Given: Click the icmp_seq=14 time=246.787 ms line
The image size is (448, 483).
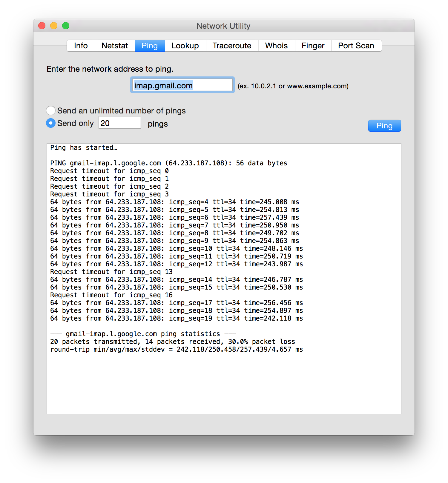Looking at the screenshot, I should pos(177,279).
